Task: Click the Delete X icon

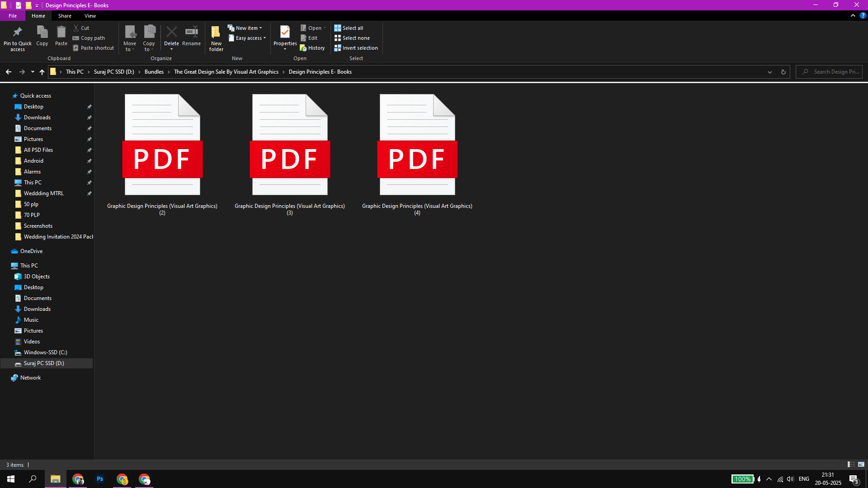Action: 171,32
